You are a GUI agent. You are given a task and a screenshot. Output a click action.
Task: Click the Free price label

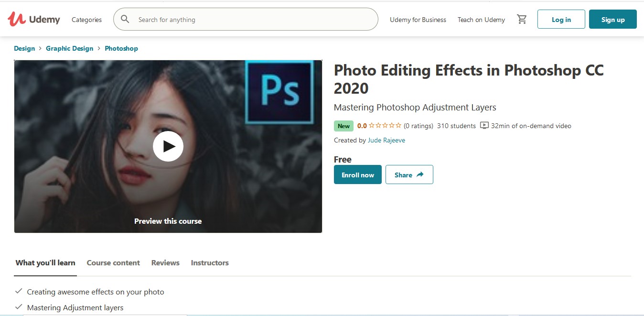(343, 159)
